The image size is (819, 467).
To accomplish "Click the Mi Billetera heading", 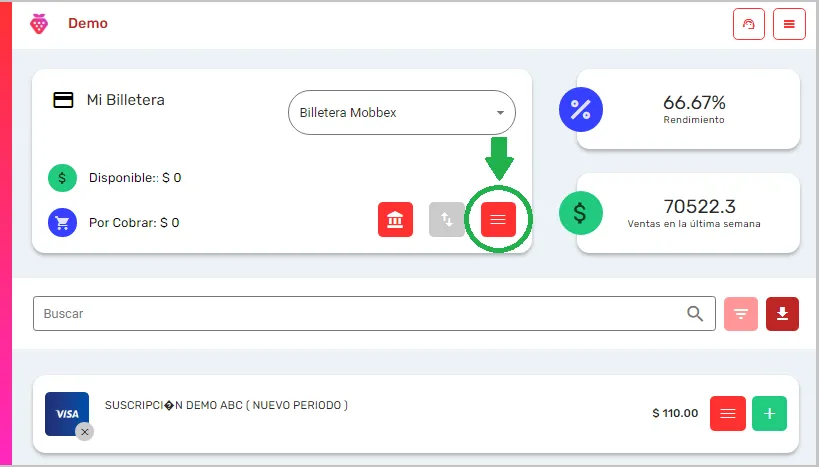I will click(125, 100).
